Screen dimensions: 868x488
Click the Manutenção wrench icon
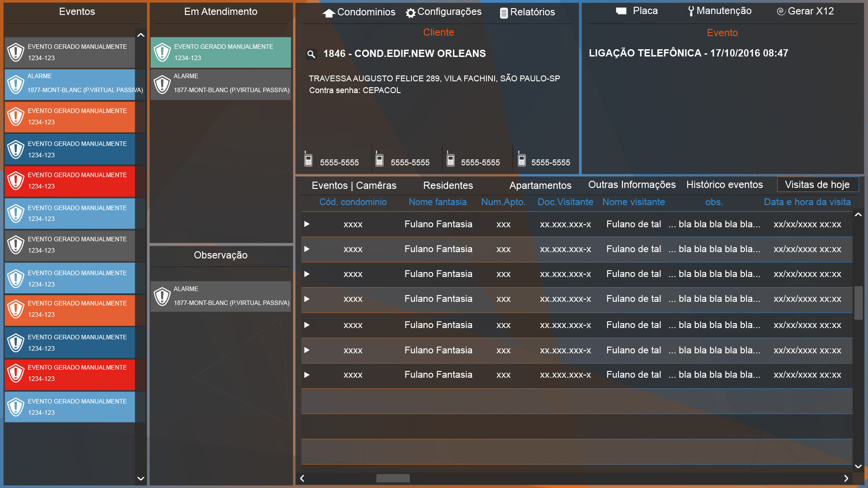coord(691,11)
